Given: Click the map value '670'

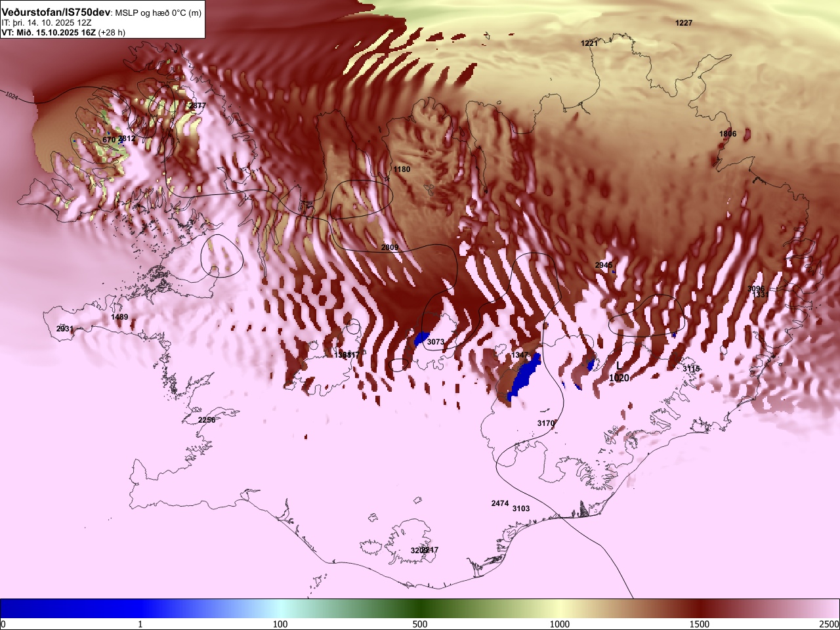Looking at the screenshot, I should point(109,140).
